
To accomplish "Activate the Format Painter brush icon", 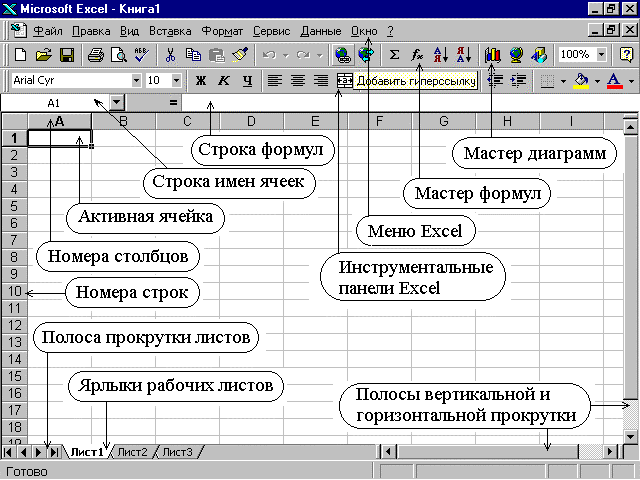I will coord(240,55).
